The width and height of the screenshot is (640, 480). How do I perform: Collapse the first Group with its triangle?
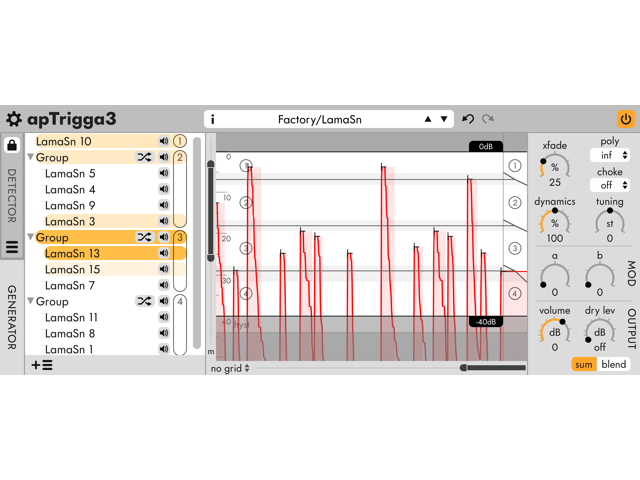[x=30, y=157]
